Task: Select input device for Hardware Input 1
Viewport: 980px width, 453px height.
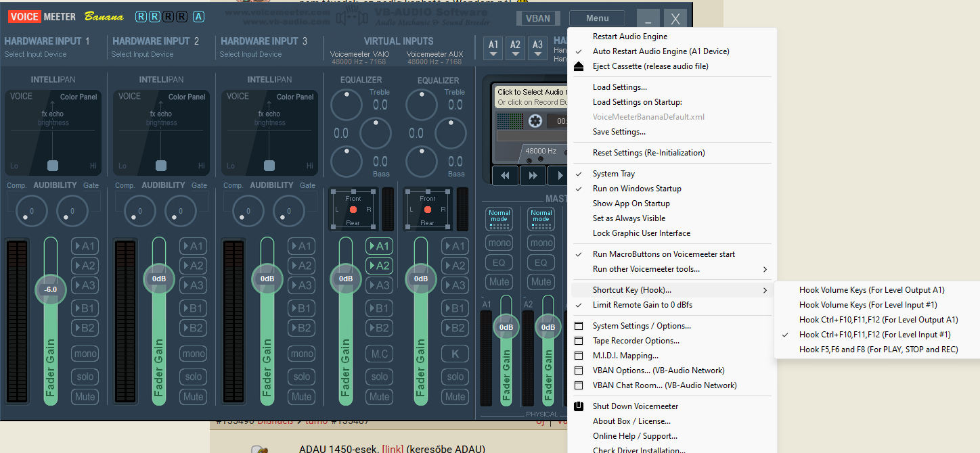Action: (x=35, y=54)
